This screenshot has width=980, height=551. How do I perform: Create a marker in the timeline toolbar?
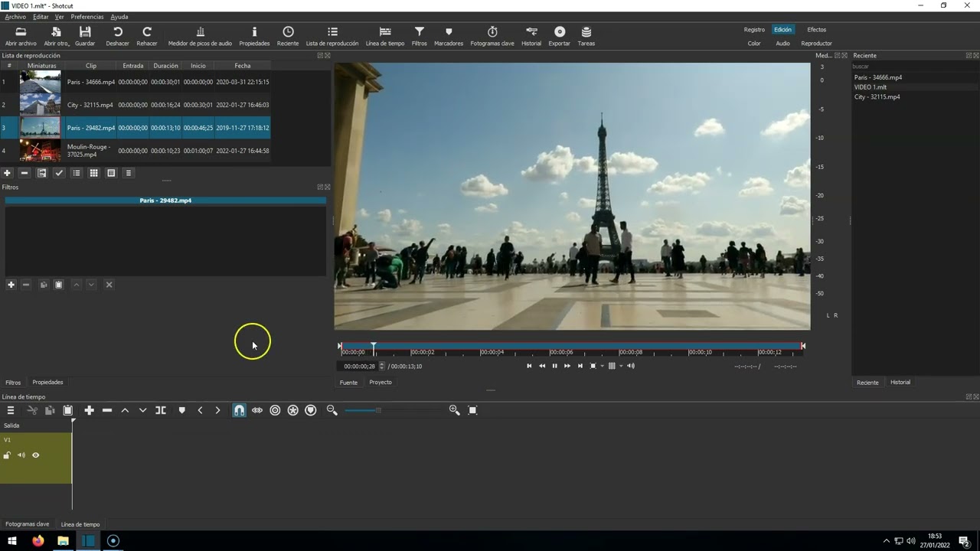click(181, 410)
